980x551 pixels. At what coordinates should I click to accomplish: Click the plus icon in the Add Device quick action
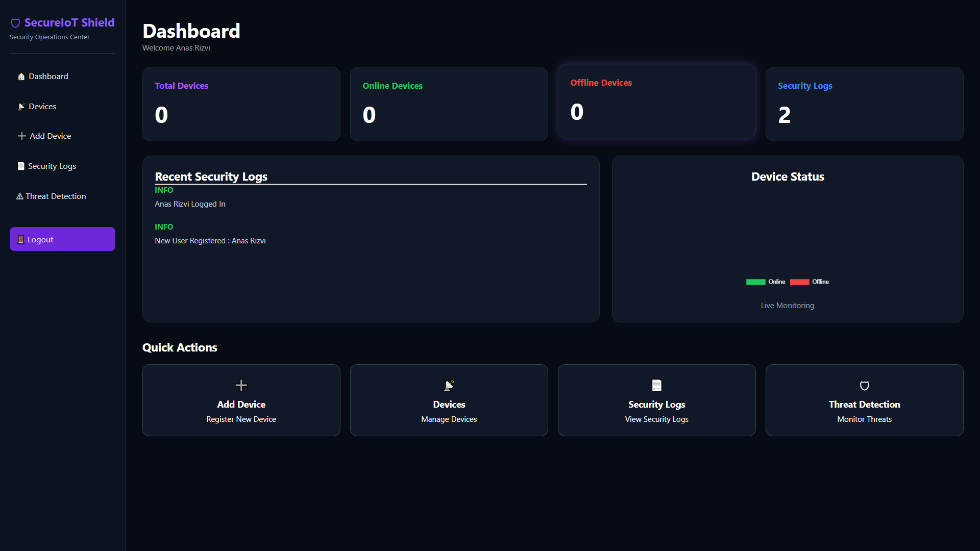(241, 385)
